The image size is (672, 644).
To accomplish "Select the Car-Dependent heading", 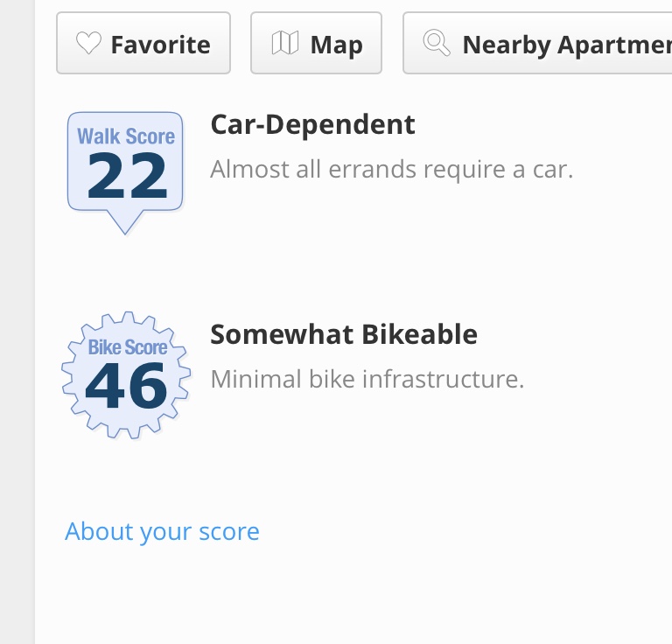I will point(313,124).
